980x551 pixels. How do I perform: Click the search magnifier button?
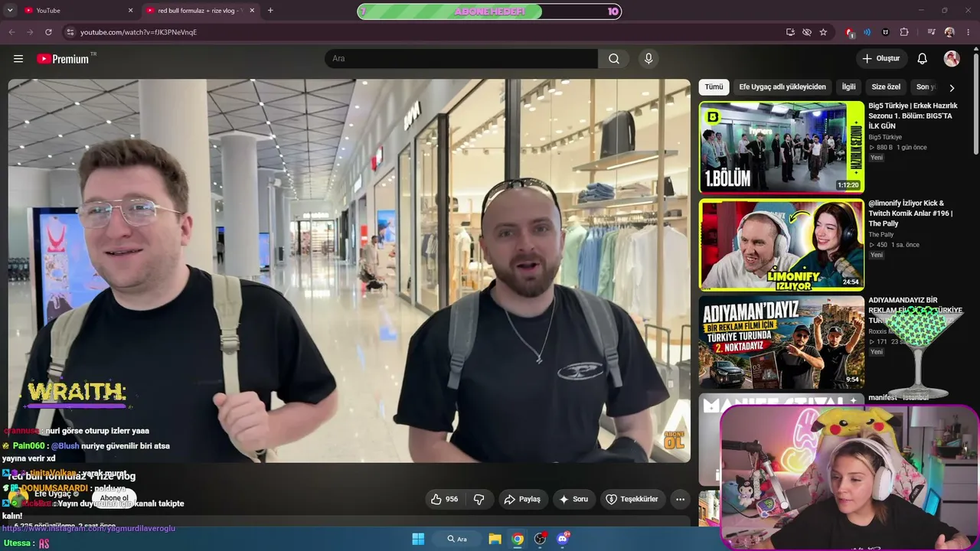pos(614,59)
